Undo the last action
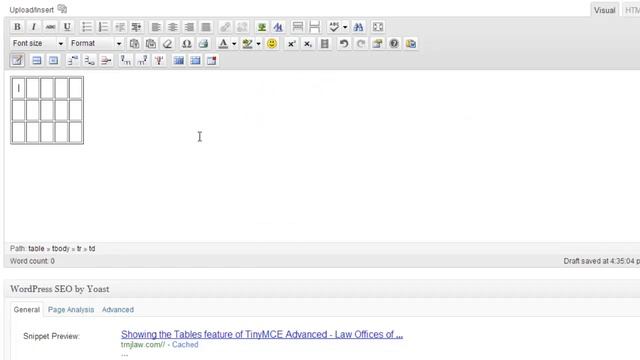Image resolution: width=640 pixels, height=360 pixels. pos(344,44)
